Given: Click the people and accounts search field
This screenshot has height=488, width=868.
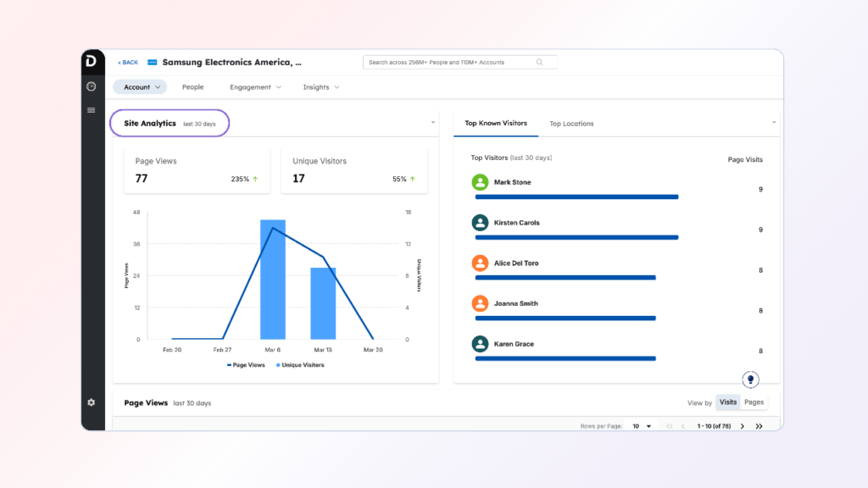Looking at the screenshot, I should pos(449,62).
